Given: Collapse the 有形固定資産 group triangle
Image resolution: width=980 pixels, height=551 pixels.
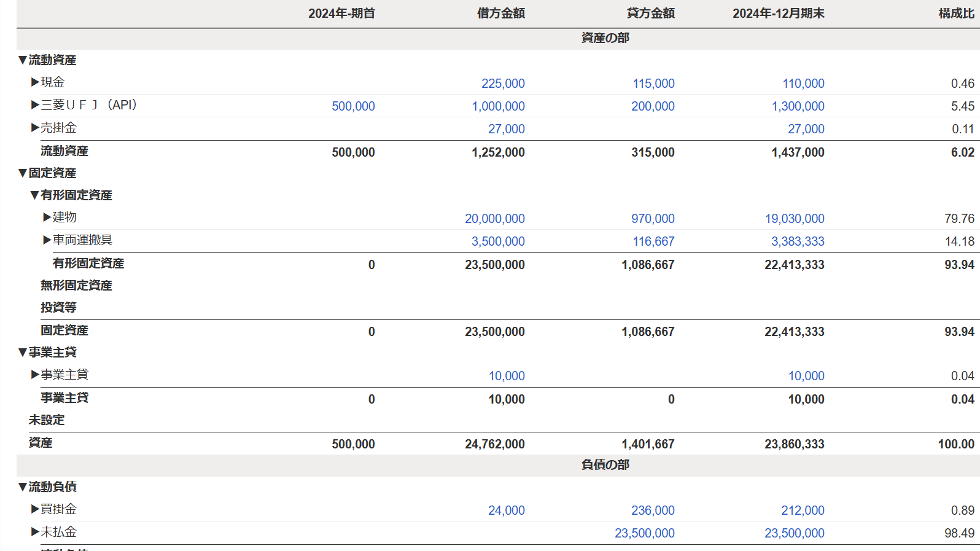Looking at the screenshot, I should click(x=35, y=195).
